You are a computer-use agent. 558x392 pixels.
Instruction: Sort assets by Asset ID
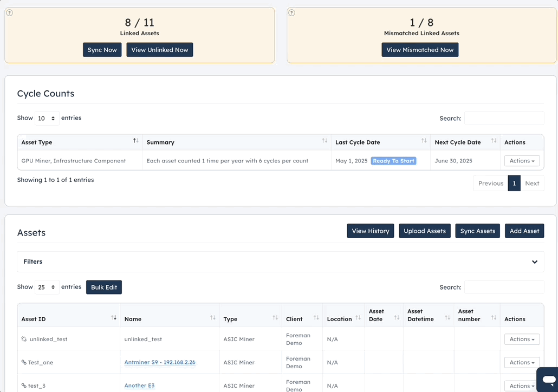click(x=114, y=318)
